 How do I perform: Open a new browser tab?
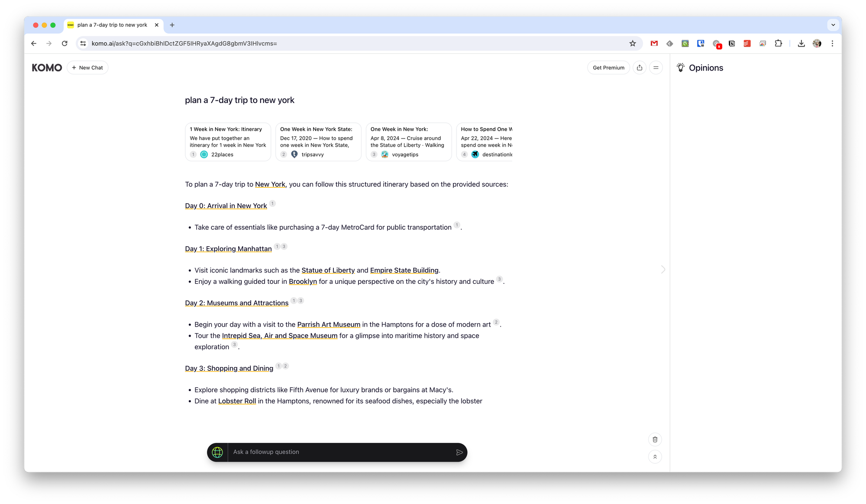[172, 25]
